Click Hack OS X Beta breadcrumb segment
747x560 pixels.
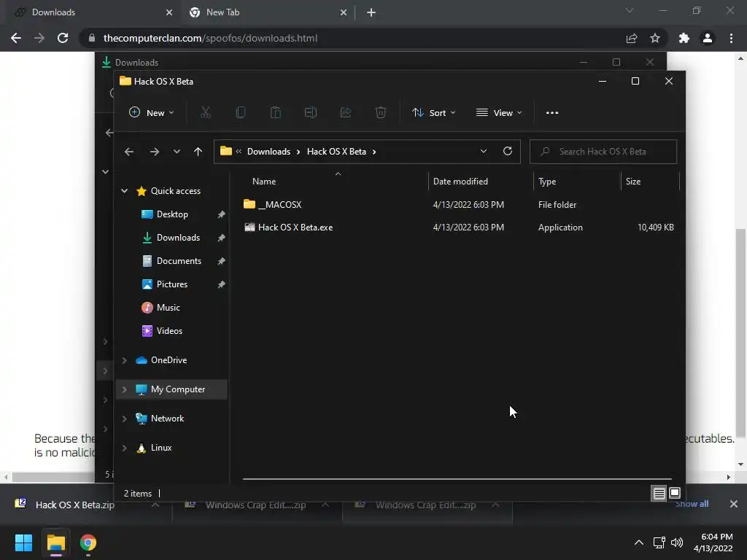click(x=336, y=152)
